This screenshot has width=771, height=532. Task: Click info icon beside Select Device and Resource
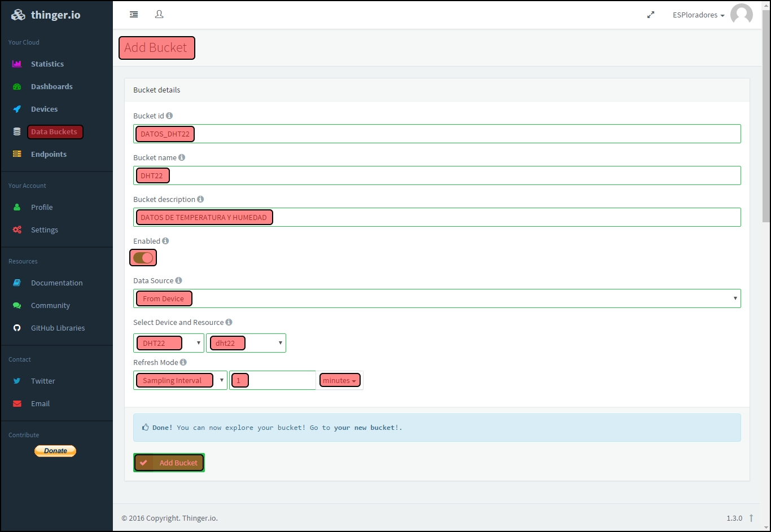click(229, 322)
